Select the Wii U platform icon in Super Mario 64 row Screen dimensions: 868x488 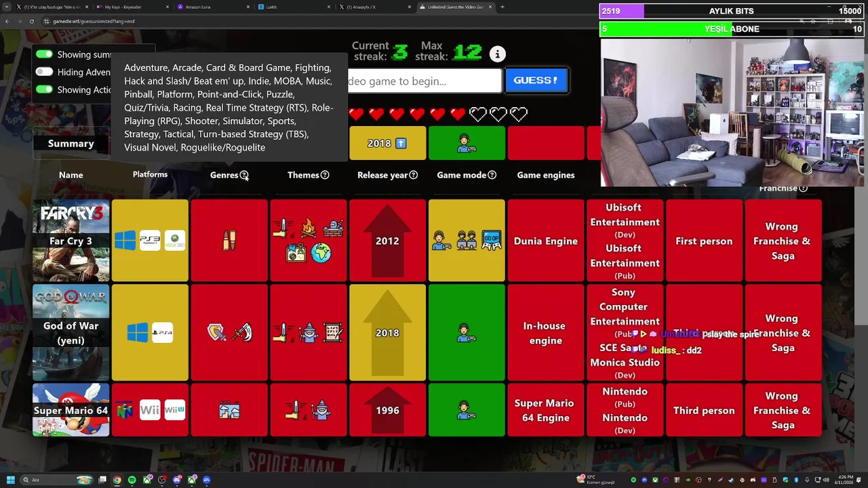tap(175, 410)
